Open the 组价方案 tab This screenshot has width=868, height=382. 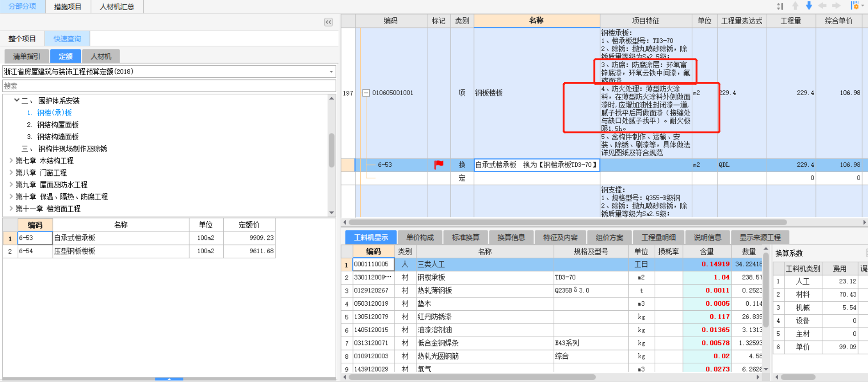click(x=609, y=238)
